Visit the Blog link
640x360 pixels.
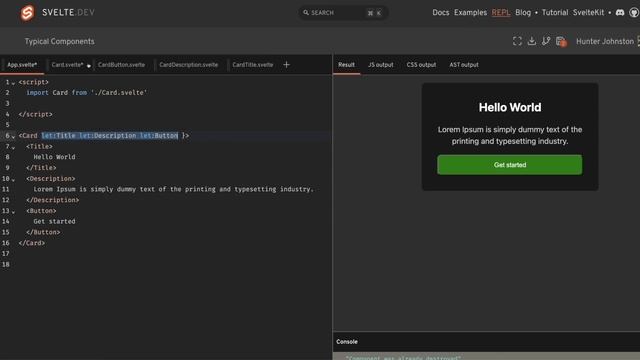pyautogui.click(x=523, y=13)
